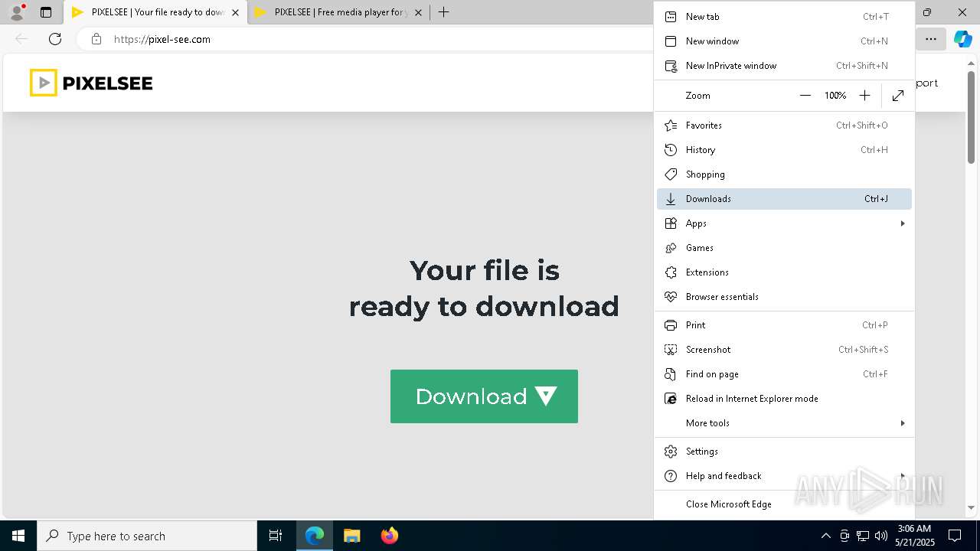Image resolution: width=980 pixels, height=551 pixels.
Task: Open a new tab with plus button
Action: pyautogui.click(x=443, y=12)
